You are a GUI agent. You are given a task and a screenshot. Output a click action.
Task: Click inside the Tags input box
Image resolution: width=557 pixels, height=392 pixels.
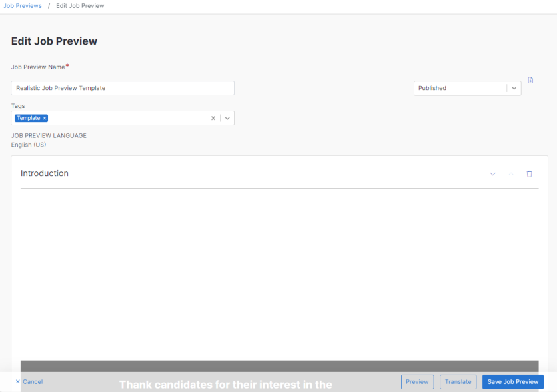127,118
